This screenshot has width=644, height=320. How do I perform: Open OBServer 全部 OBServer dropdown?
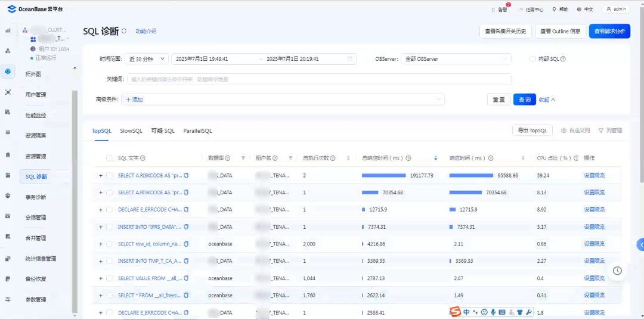click(x=456, y=59)
